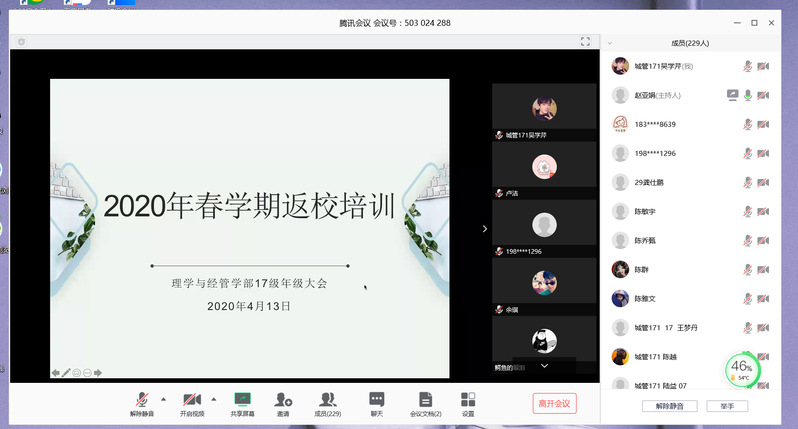The height and width of the screenshot is (429, 798).
Task: Open Meeting Documents (会议文档) icon
Action: click(425, 399)
